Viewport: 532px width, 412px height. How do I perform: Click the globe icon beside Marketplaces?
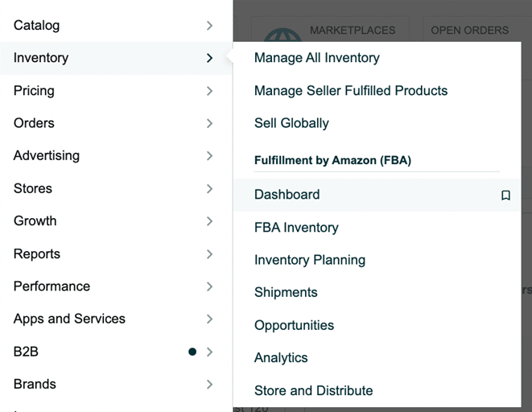coord(282,35)
